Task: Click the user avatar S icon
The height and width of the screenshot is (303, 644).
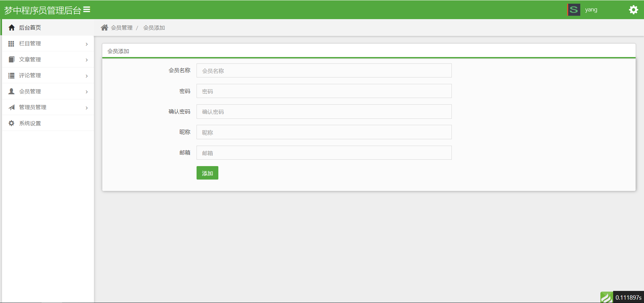Action: (574, 10)
